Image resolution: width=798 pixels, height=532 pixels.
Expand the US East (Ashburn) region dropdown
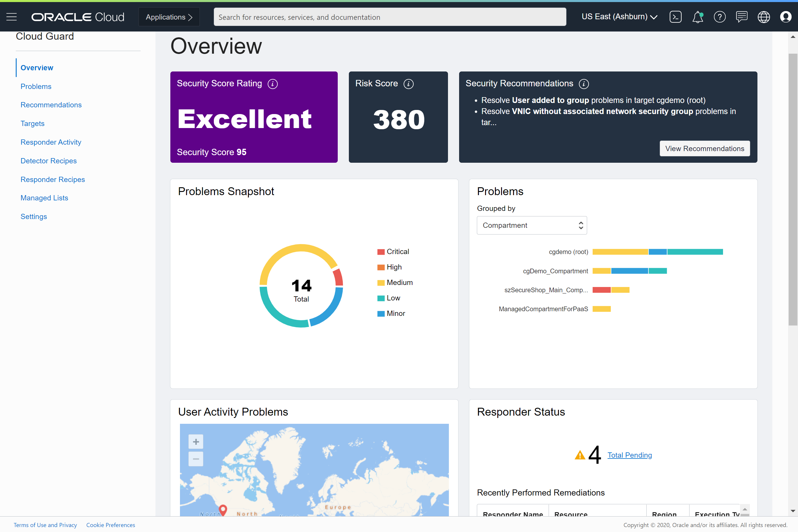tap(619, 17)
